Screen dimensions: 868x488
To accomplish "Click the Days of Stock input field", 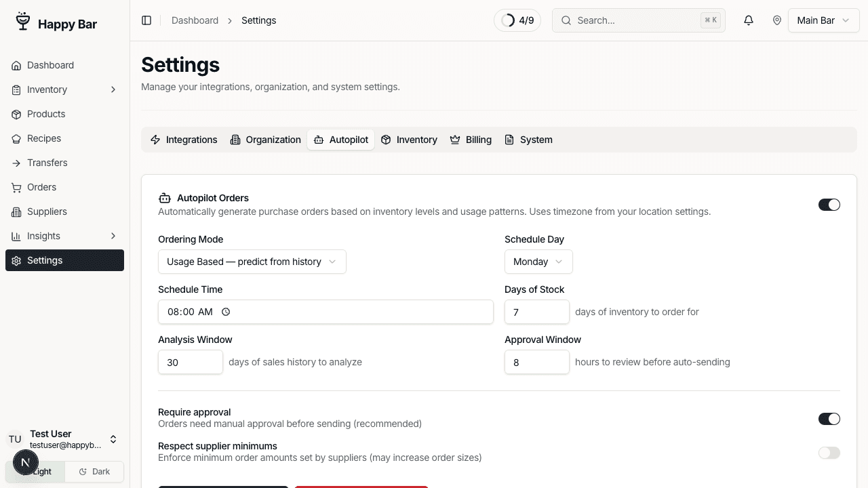I will tap(537, 312).
